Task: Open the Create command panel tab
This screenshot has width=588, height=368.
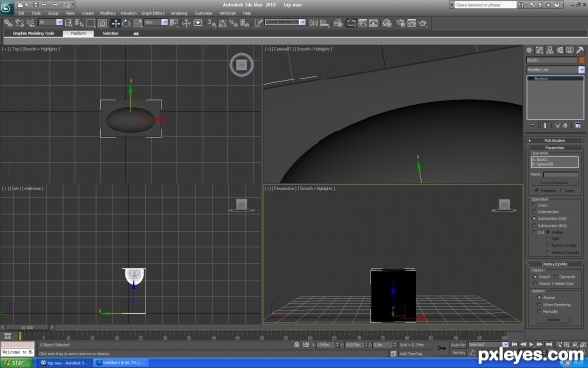Action: (529, 50)
